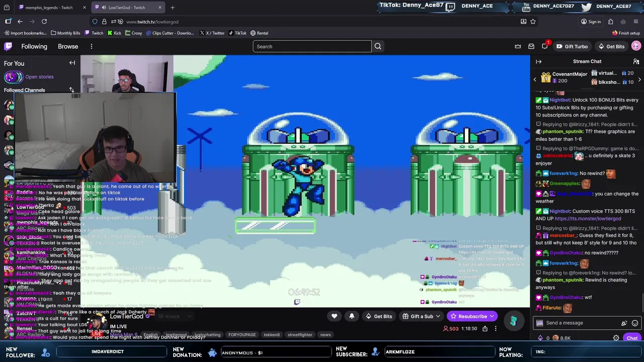
Task: Open browser extensions puzzle icon
Action: click(x=610, y=22)
